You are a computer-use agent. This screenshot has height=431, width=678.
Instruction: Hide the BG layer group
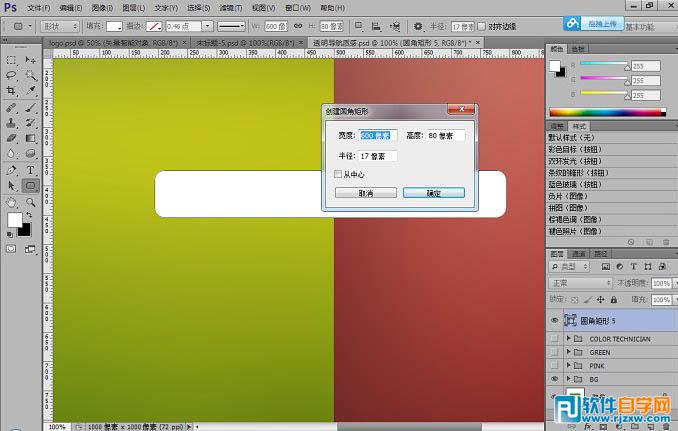point(554,380)
